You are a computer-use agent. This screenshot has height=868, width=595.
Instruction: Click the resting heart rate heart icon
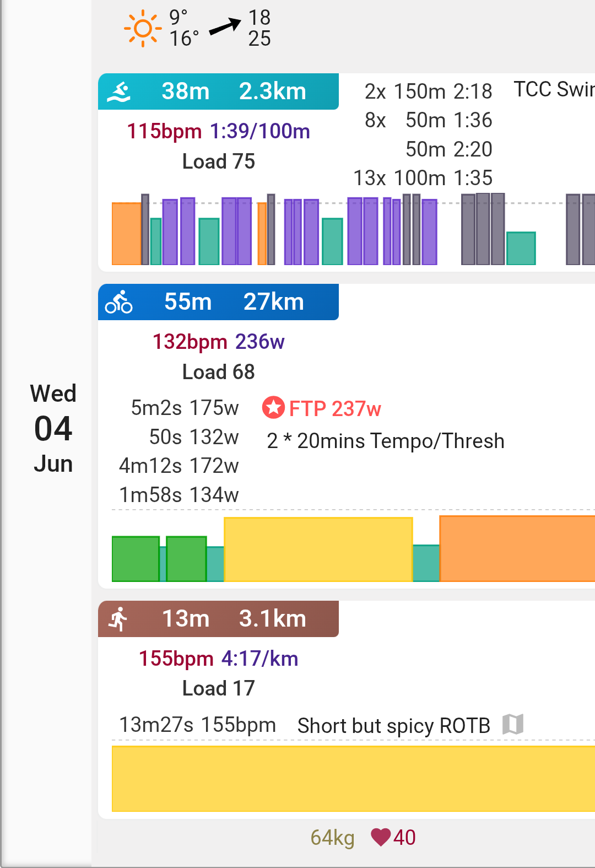(x=381, y=837)
